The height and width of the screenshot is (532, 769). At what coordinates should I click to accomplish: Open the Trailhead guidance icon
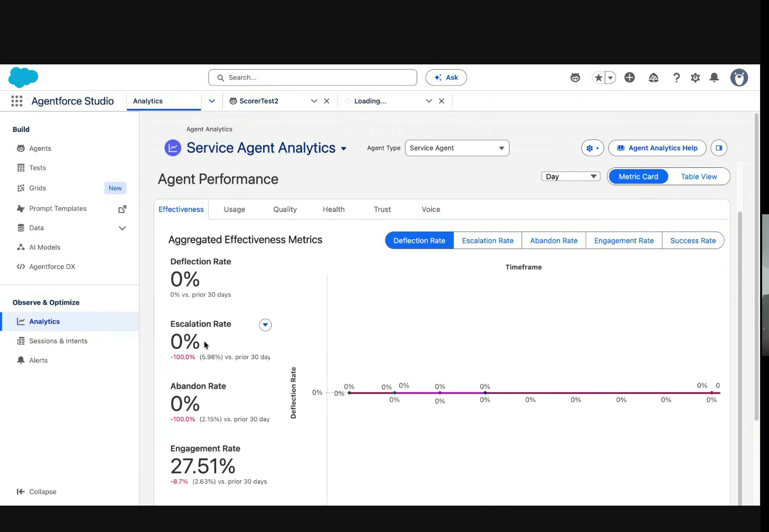653,78
